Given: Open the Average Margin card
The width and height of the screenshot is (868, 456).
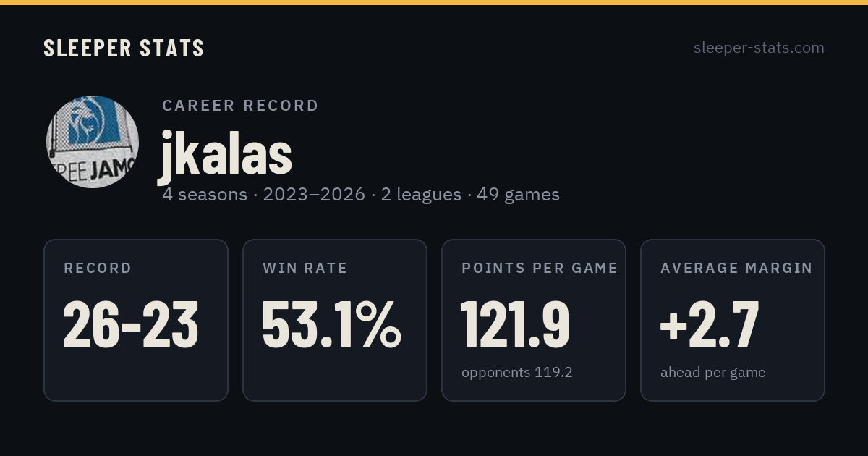Looking at the screenshot, I should tap(733, 320).
